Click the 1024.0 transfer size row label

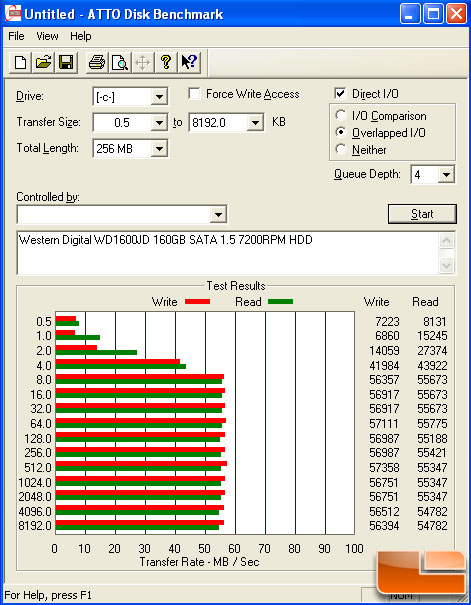click(35, 482)
